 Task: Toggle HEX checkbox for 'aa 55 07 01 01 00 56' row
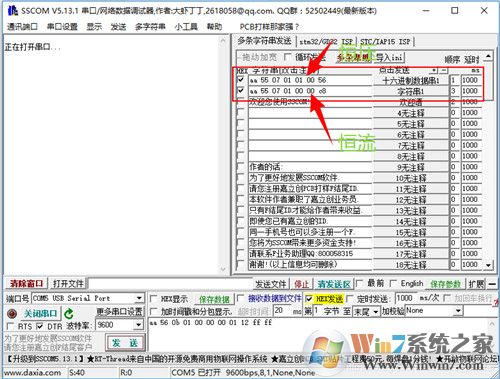[x=241, y=80]
